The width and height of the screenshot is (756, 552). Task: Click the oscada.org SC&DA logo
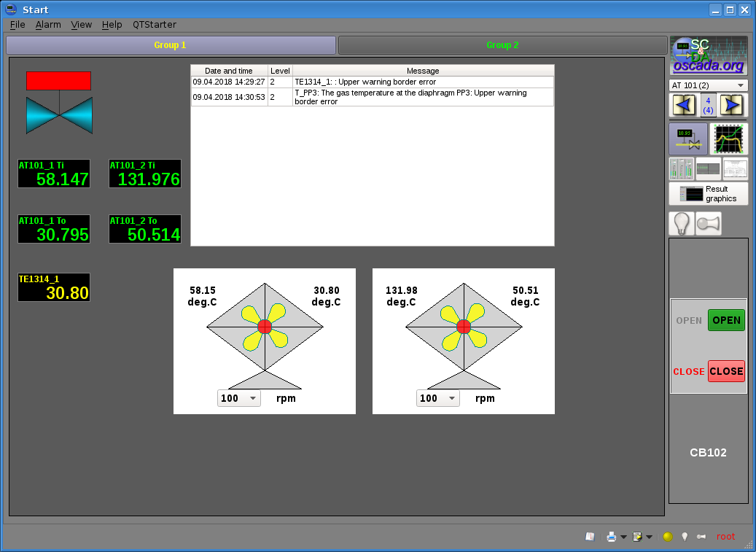709,55
